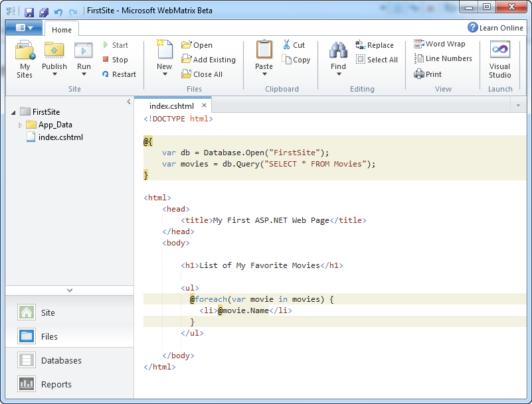Switch to the Files workspace
This screenshot has height=404, width=532.
pyautogui.click(x=70, y=336)
